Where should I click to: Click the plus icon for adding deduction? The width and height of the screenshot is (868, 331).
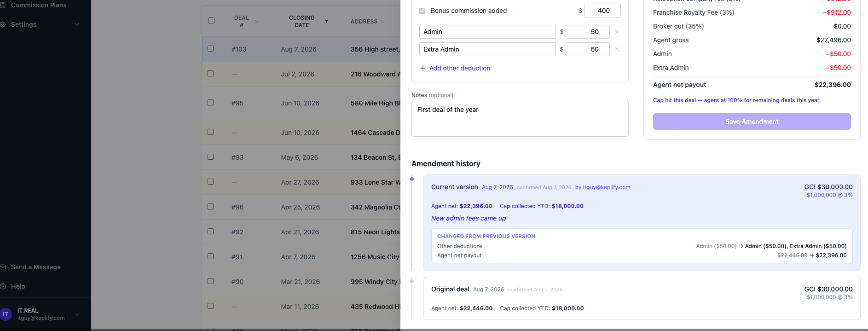click(x=423, y=68)
